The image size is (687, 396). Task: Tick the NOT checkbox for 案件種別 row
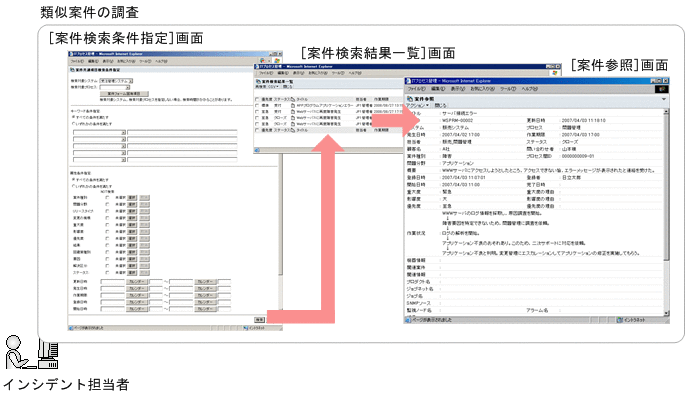click(107, 198)
